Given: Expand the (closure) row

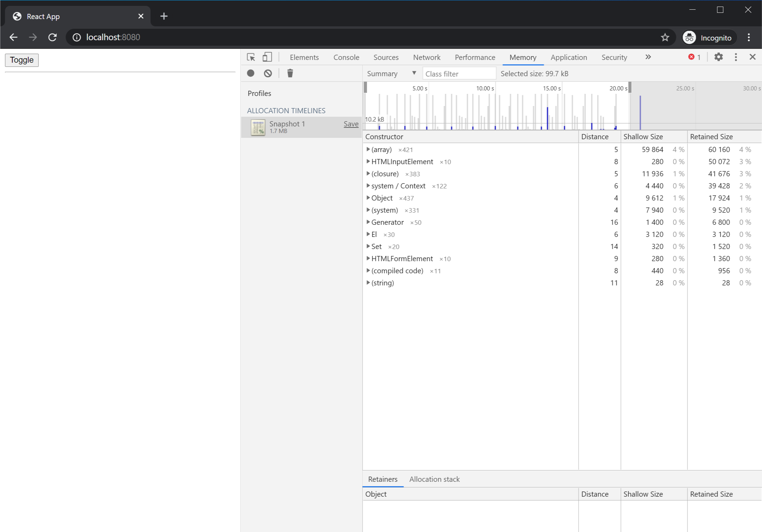Looking at the screenshot, I should pyautogui.click(x=368, y=174).
